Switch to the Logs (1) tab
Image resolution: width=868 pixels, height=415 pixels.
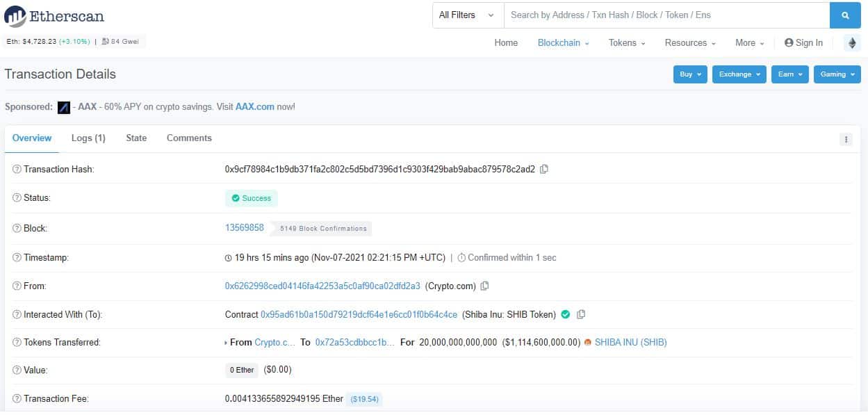tap(88, 138)
